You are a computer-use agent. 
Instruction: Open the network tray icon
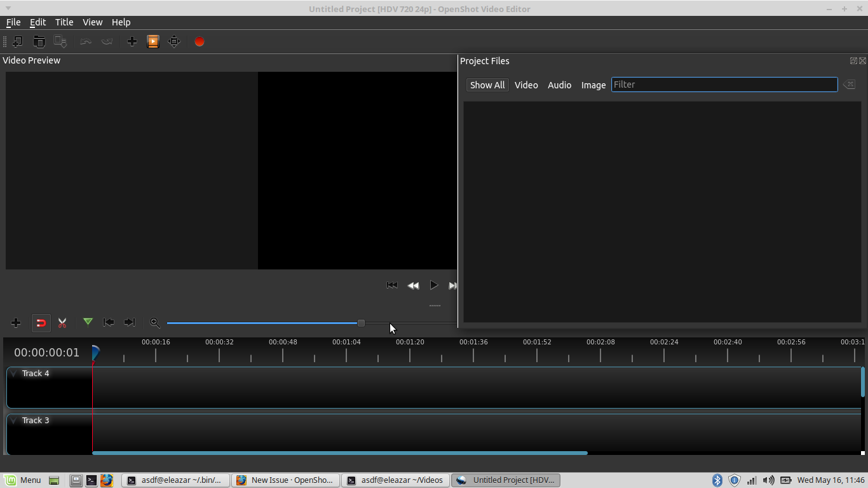[x=751, y=480]
